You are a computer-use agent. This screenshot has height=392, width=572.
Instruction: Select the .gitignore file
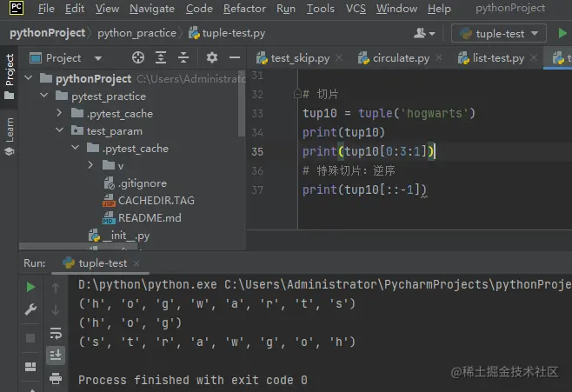tap(142, 183)
